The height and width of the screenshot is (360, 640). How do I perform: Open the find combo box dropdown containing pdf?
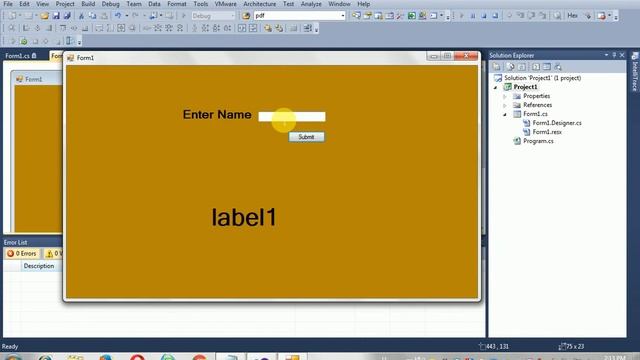[x=342, y=16]
